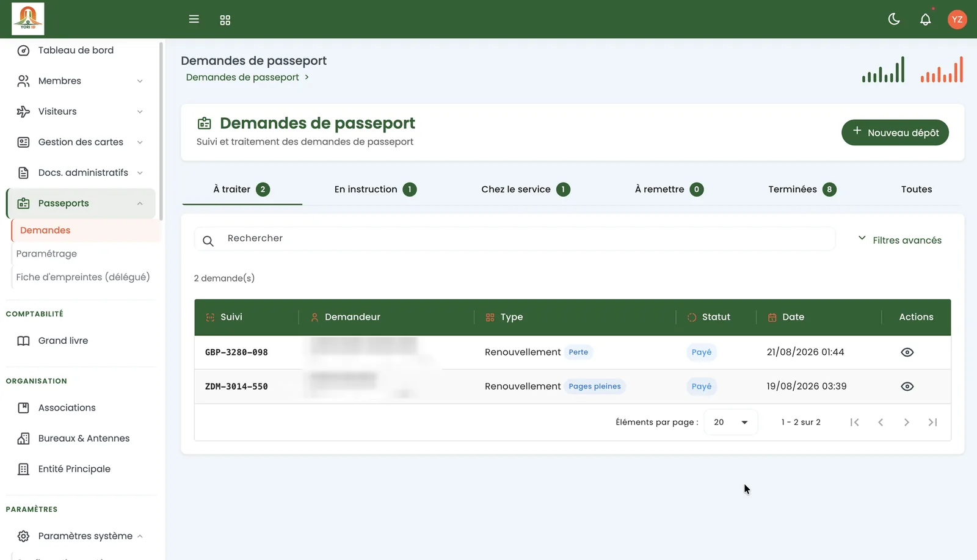
Task: Expand the Visiteurs menu
Action: click(81, 111)
